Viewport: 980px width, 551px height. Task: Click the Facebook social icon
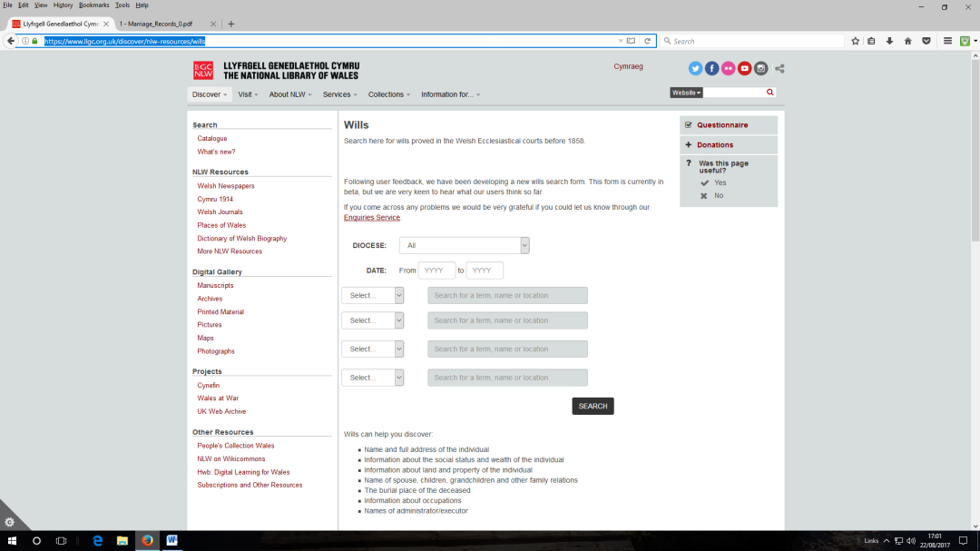(711, 68)
